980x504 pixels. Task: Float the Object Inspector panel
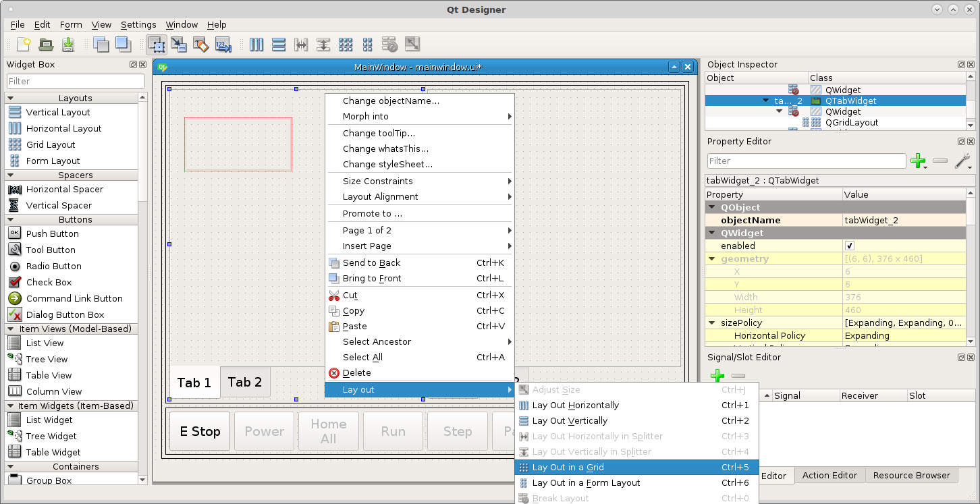point(961,65)
